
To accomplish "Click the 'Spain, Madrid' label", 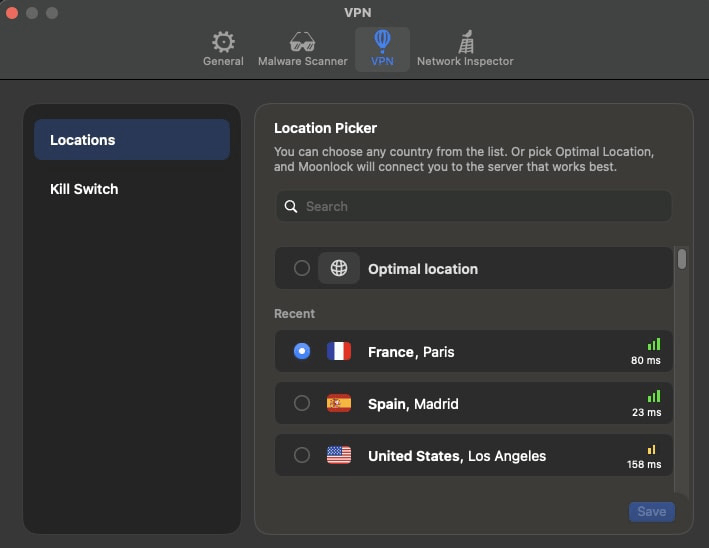I will [413, 404].
